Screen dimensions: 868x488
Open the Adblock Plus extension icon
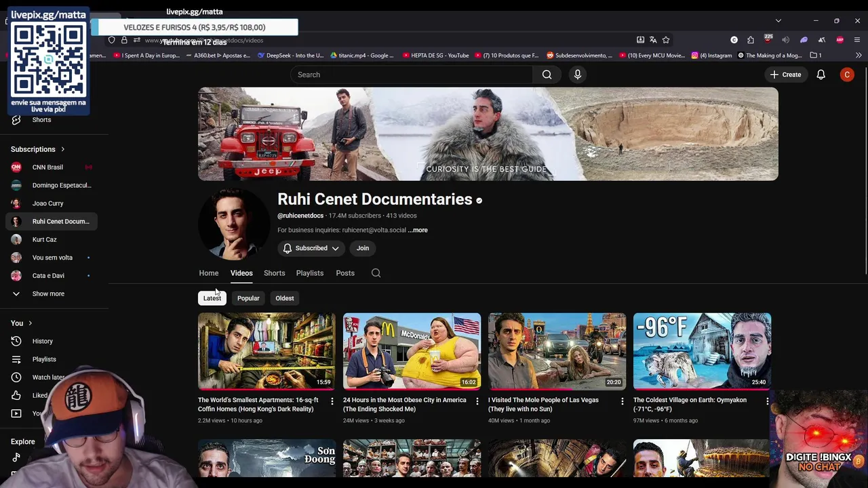click(840, 40)
